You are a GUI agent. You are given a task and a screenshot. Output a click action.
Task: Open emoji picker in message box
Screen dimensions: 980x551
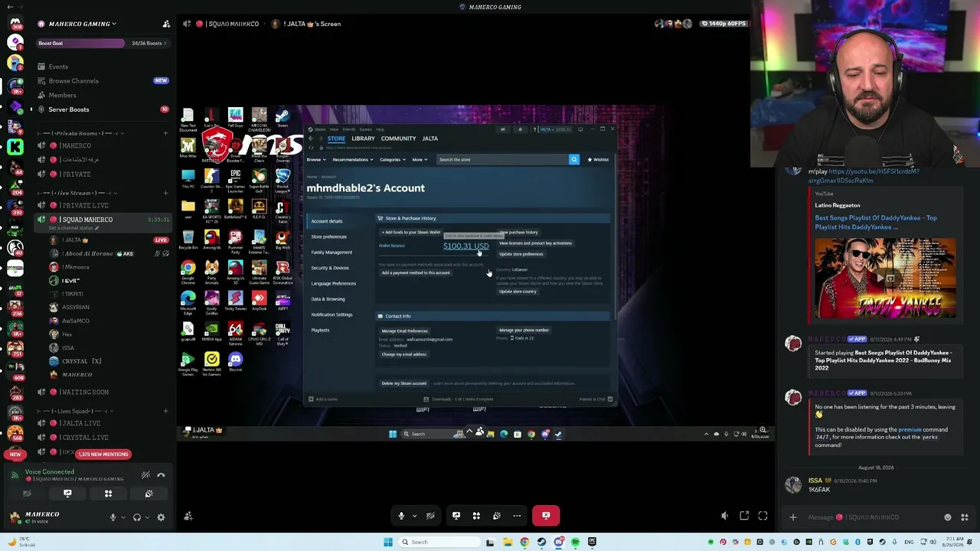tap(948, 517)
